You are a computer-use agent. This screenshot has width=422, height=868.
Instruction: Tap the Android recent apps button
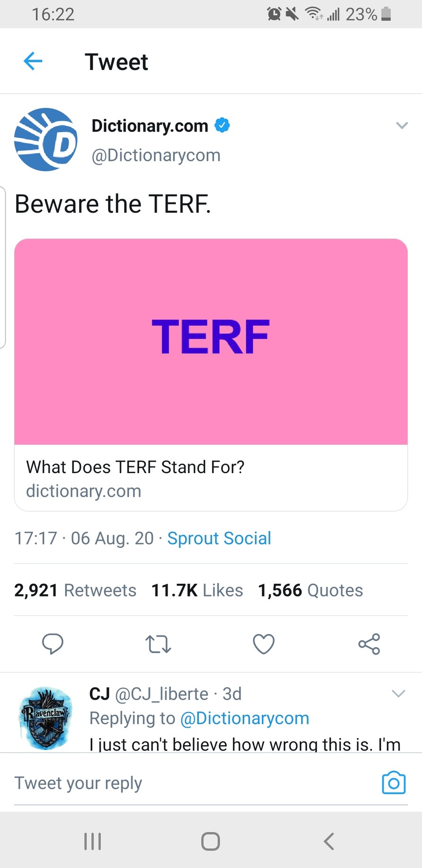tap(93, 841)
